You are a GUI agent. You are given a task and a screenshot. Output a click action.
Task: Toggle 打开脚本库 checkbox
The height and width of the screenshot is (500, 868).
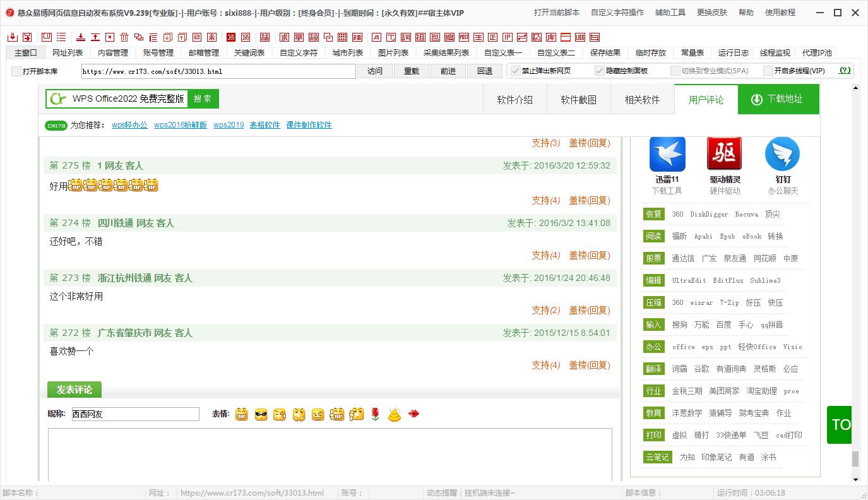click(x=16, y=71)
